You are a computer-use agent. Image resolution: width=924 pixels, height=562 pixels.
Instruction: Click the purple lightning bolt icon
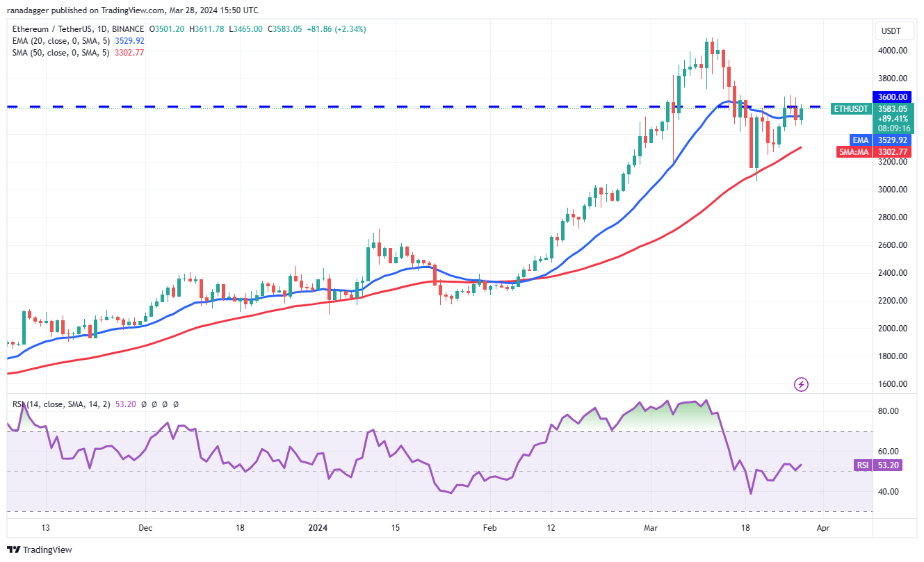(x=801, y=384)
